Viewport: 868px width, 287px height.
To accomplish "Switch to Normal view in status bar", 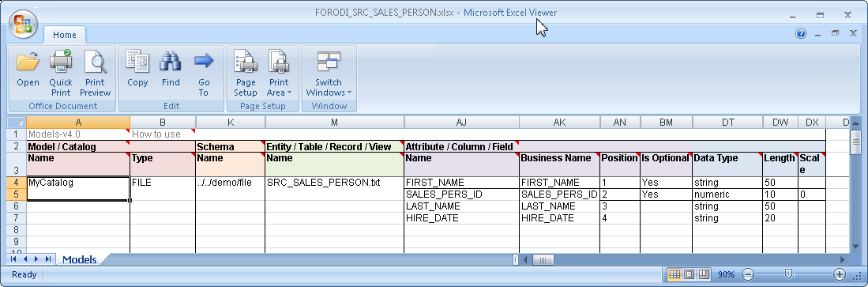I will pos(674,274).
